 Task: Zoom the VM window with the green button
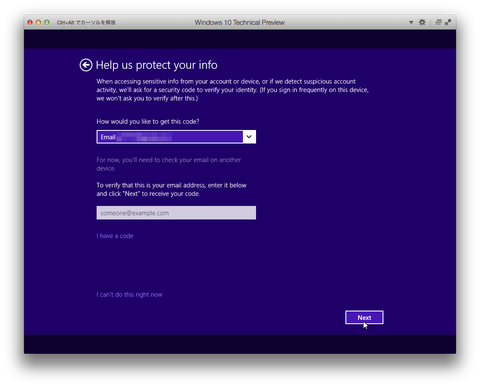tap(47, 22)
